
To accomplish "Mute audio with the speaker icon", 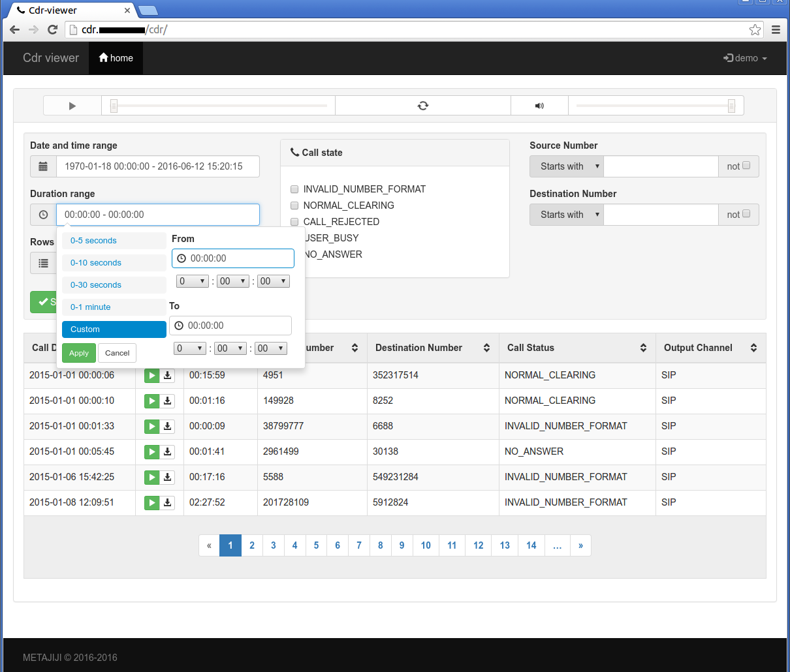I will 539,106.
